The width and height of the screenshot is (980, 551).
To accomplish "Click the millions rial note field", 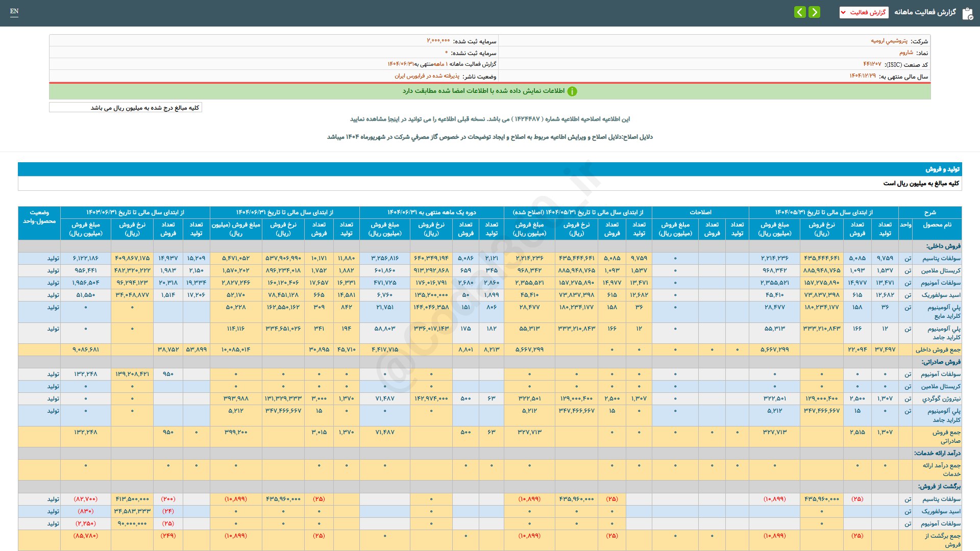I will [126, 108].
